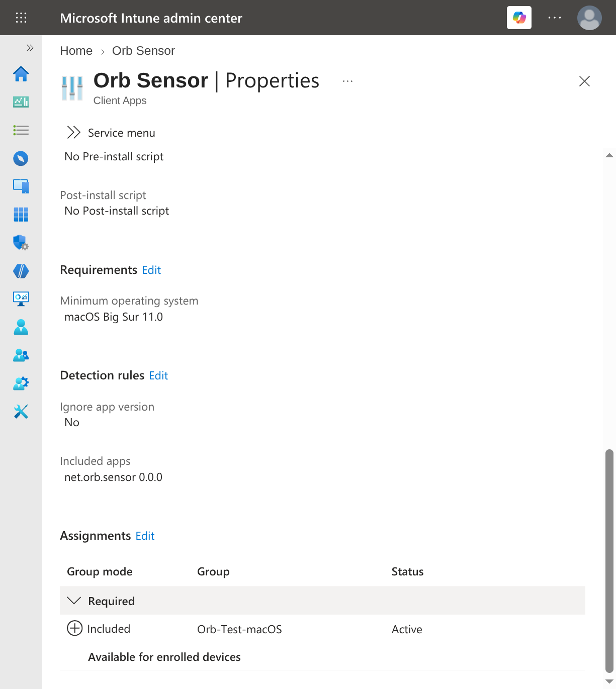This screenshot has height=689, width=616.
Task: Edit the Detection rules section
Action: (x=158, y=376)
